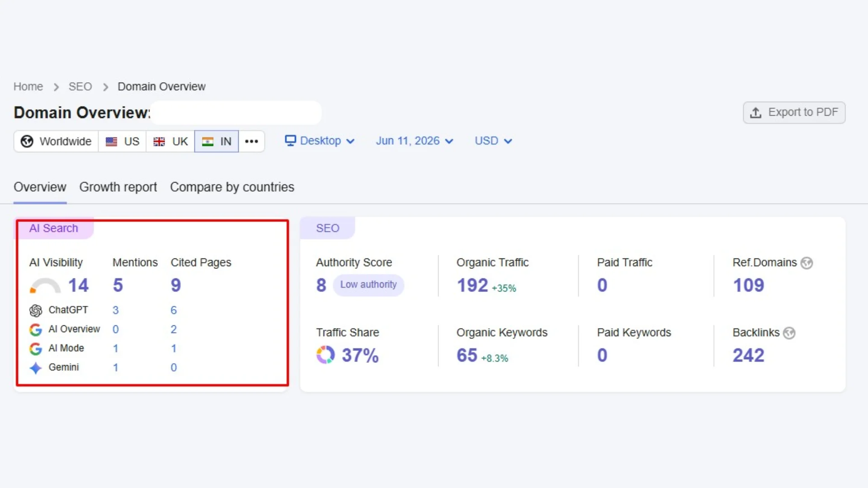The height and width of the screenshot is (488, 868).
Task: Open Ref.Domains value 109
Action: (x=749, y=285)
